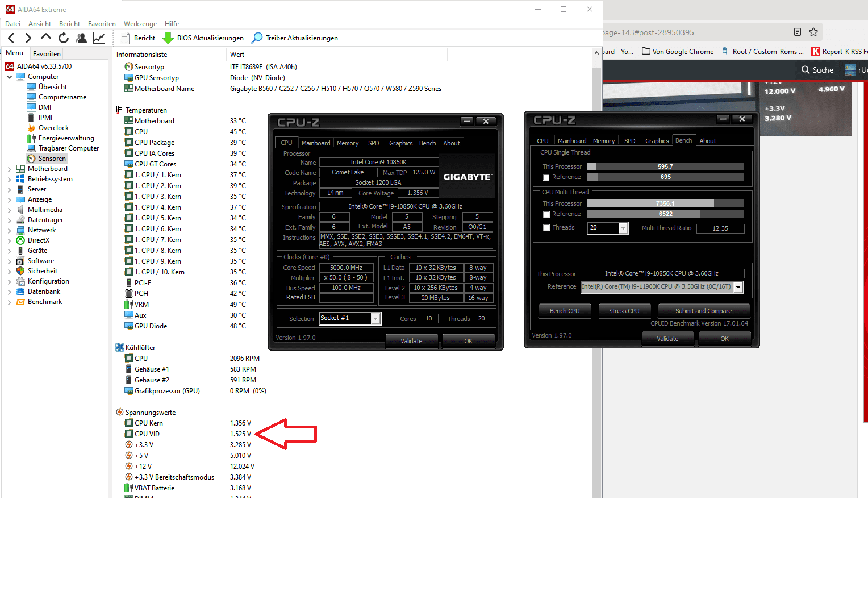Click the Informationsliste column header
The height and width of the screenshot is (608, 868).
[x=169, y=55]
